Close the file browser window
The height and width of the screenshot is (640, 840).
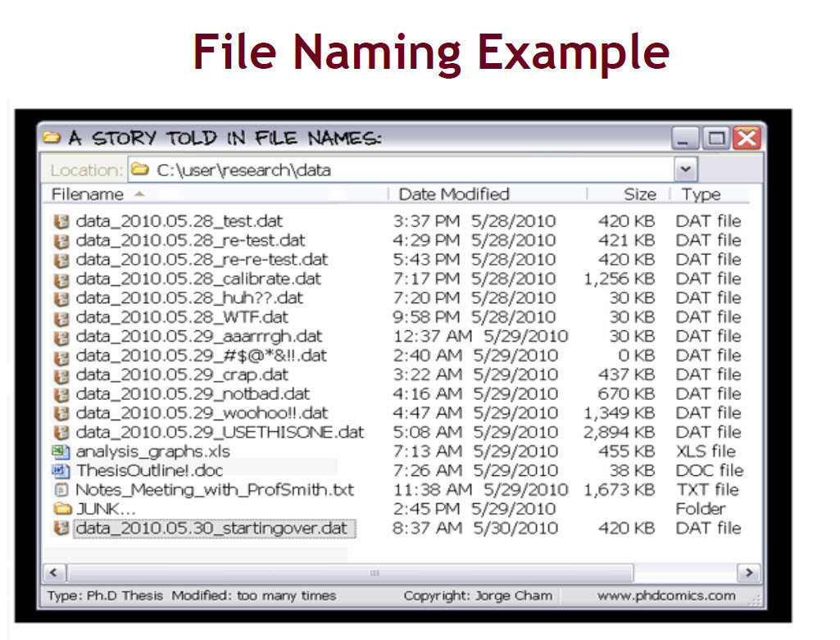click(747, 138)
